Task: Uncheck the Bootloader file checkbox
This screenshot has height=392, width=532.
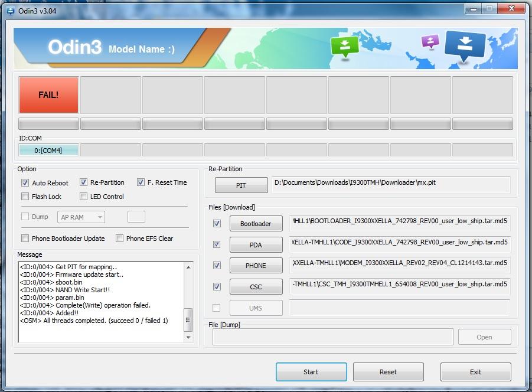Action: [217, 224]
